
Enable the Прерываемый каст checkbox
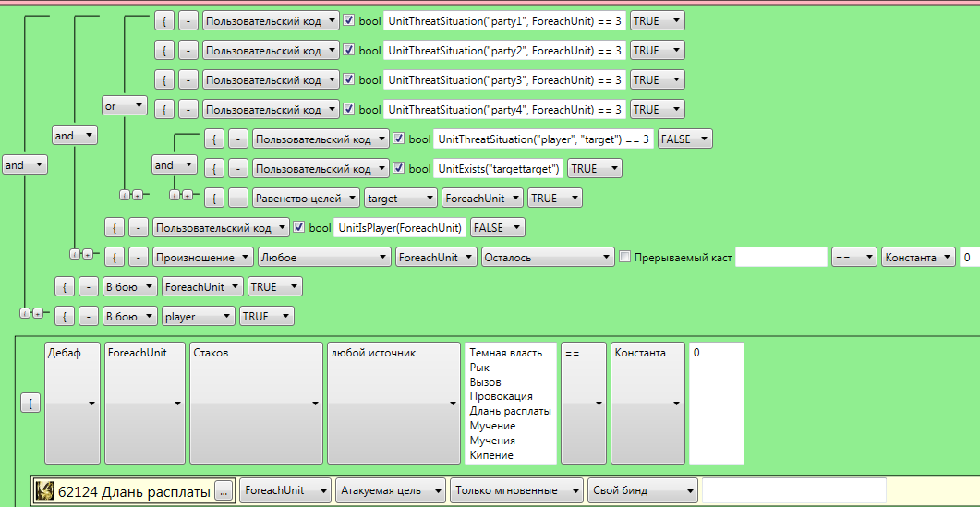click(x=624, y=258)
